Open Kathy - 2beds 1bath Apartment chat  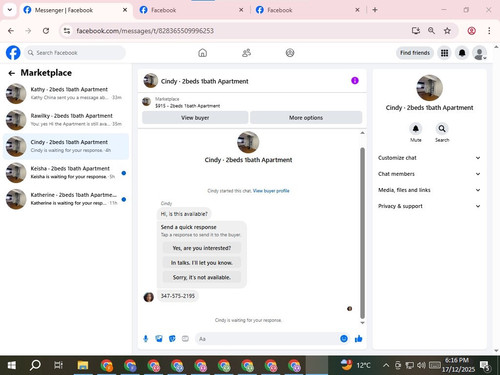pos(66,93)
